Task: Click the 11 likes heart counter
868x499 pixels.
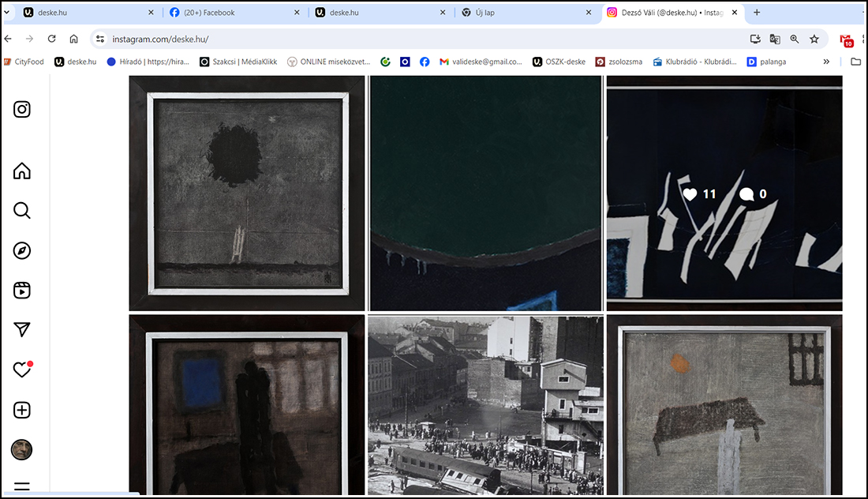Action: click(x=699, y=194)
